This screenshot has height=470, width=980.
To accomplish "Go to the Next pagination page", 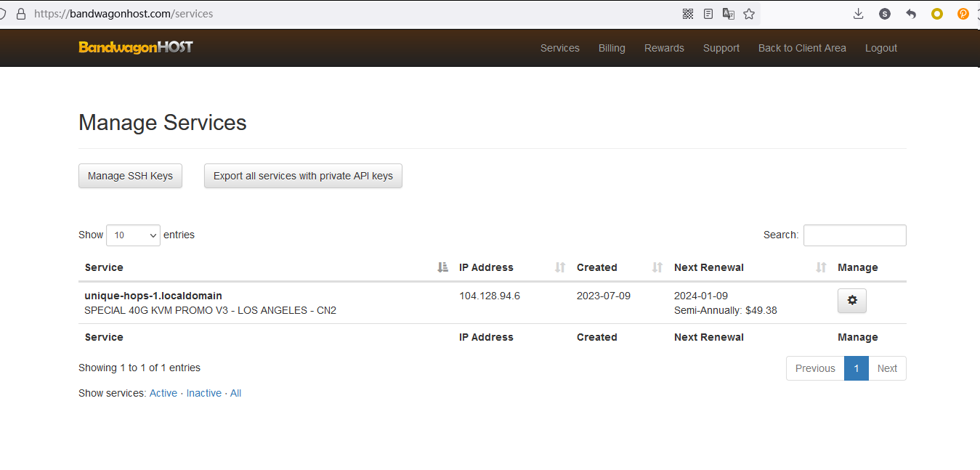I will click(887, 368).
